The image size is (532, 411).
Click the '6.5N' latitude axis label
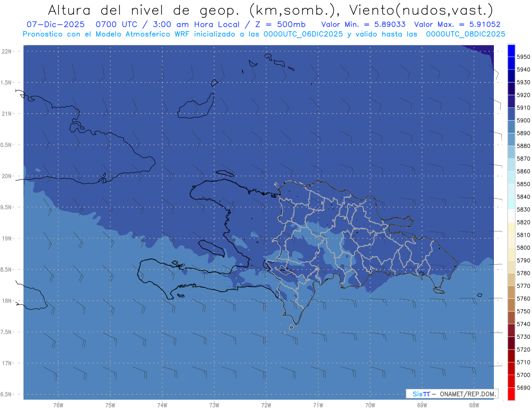[7, 394]
